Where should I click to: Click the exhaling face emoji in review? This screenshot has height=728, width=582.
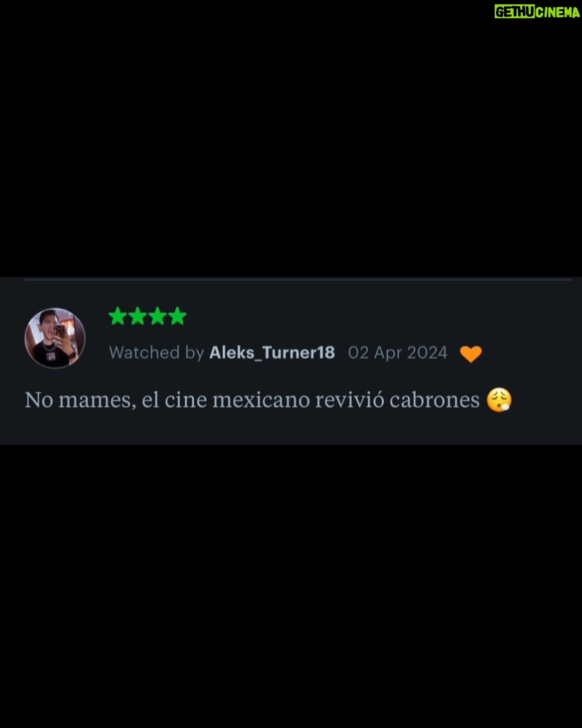coord(499,400)
